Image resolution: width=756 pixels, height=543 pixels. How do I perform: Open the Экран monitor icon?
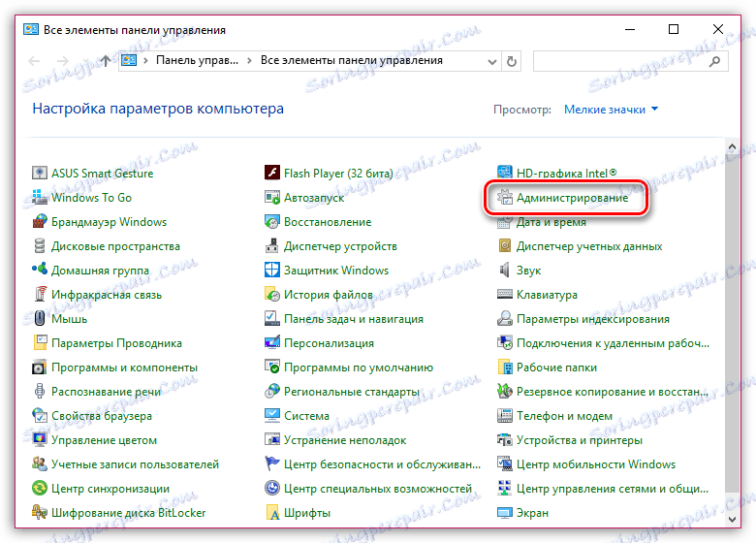coord(504,512)
